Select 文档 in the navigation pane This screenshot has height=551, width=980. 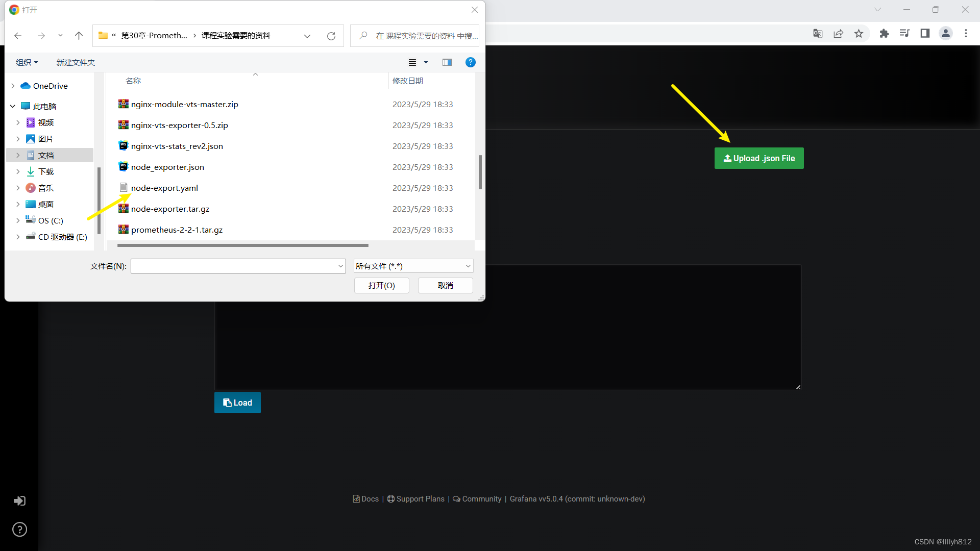tap(45, 155)
